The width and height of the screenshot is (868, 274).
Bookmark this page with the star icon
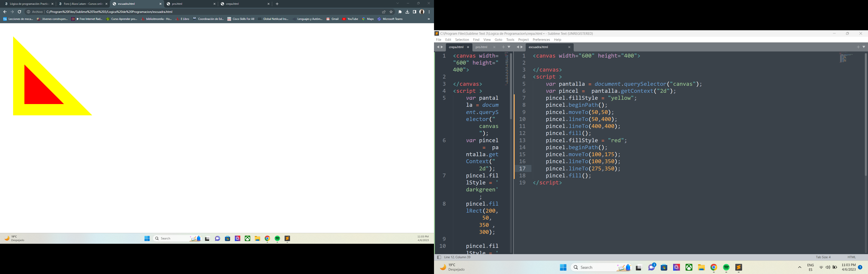click(391, 12)
